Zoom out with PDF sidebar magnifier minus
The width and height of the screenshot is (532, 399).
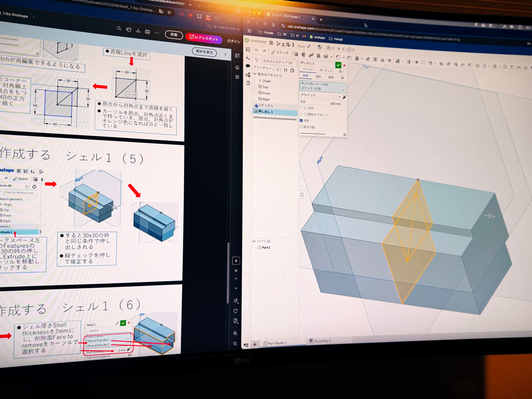235,343
